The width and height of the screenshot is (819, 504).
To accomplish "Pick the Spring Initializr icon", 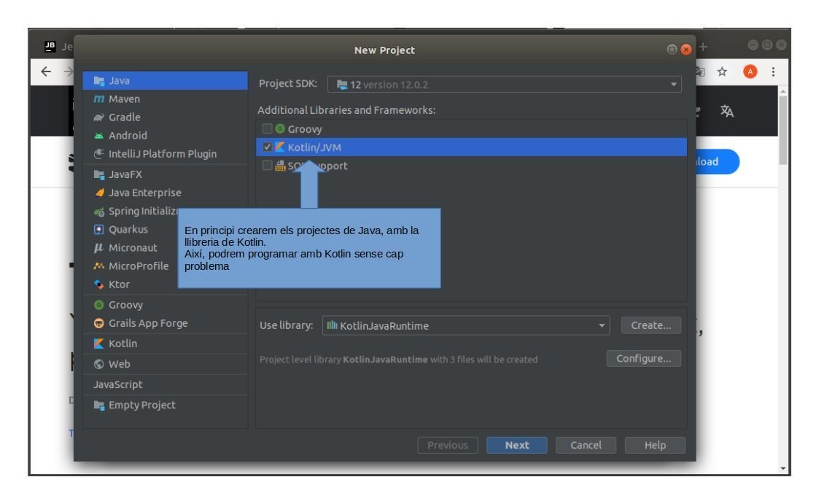I will tap(98, 211).
